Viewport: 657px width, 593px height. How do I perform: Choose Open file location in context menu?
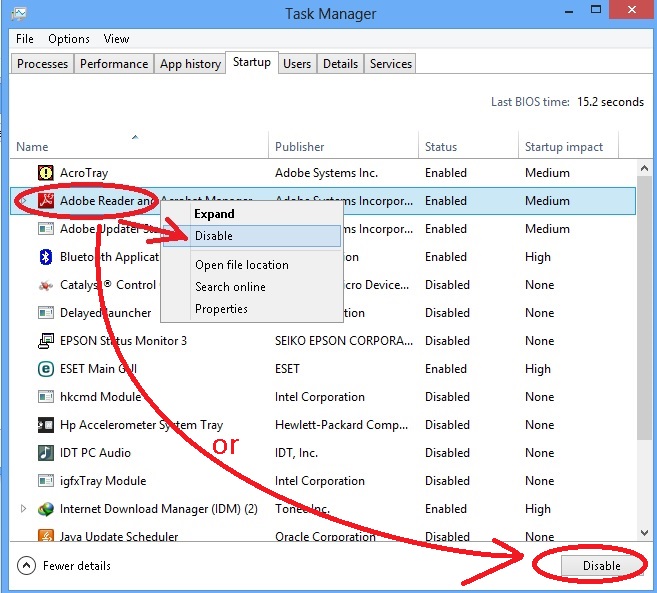coord(252,265)
